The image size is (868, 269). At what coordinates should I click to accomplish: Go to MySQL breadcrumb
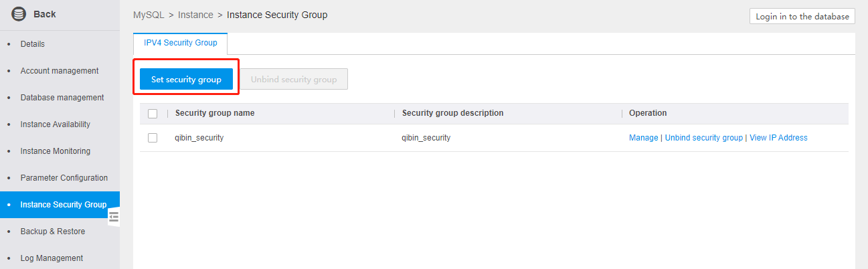tap(149, 15)
